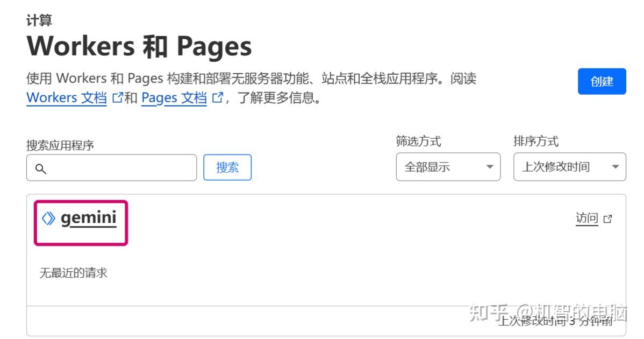
Task: Click the magnifier icon in search field
Action: (41, 168)
